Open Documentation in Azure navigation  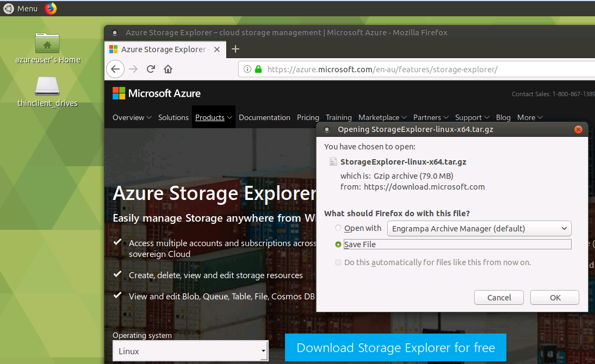click(x=264, y=117)
